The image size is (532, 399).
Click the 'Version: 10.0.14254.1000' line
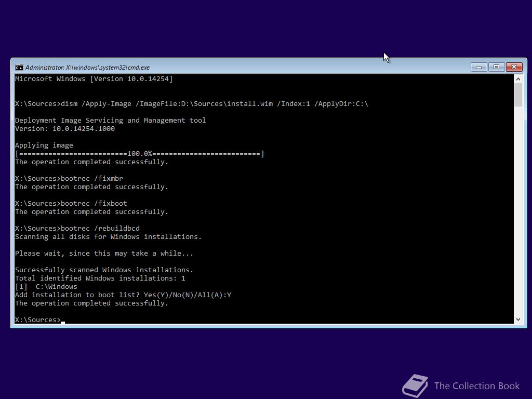click(65, 129)
